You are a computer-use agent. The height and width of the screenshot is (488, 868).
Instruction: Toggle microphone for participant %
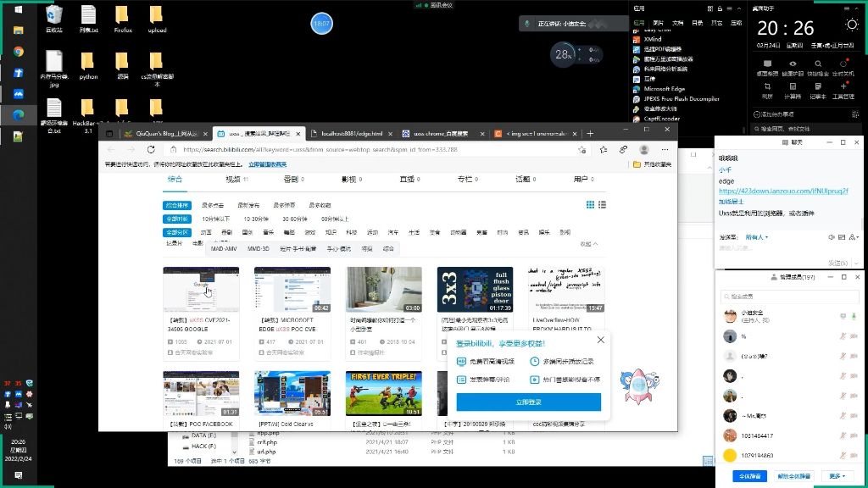[x=843, y=335]
